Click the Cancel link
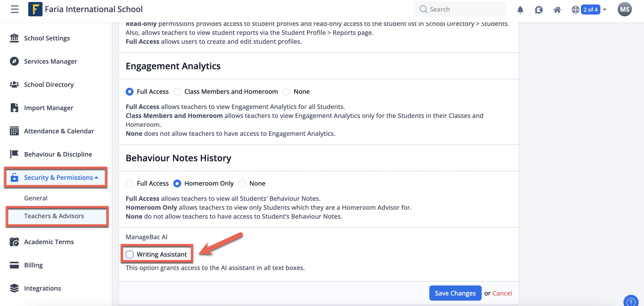This screenshot has width=644, height=306. [x=502, y=293]
